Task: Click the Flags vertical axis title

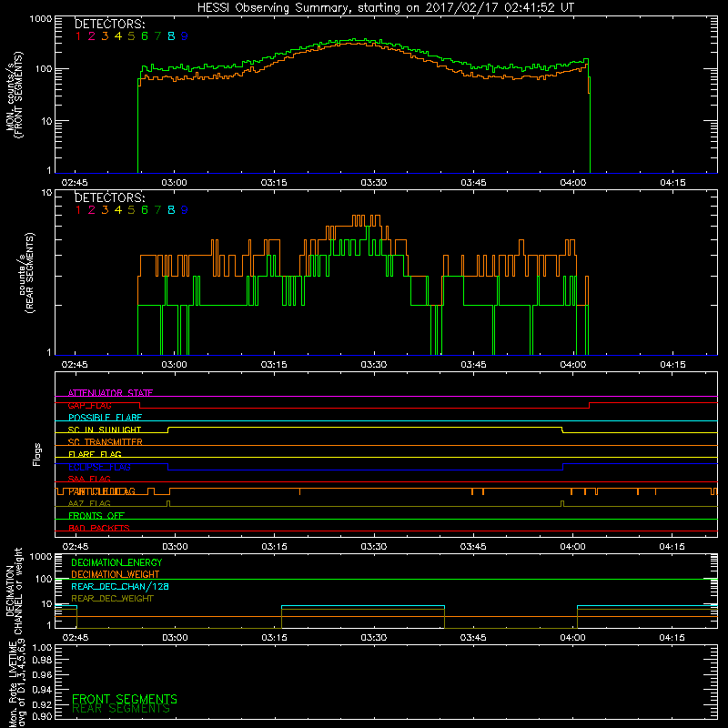Action: tap(37, 454)
